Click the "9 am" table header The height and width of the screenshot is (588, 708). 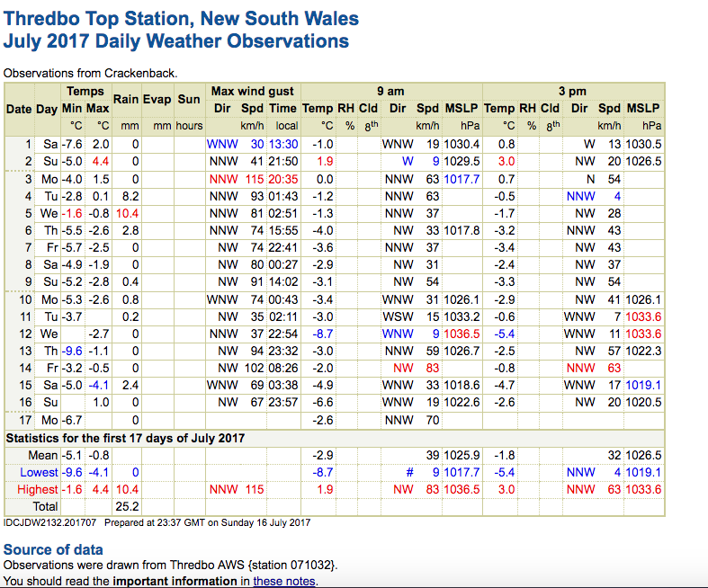click(390, 91)
